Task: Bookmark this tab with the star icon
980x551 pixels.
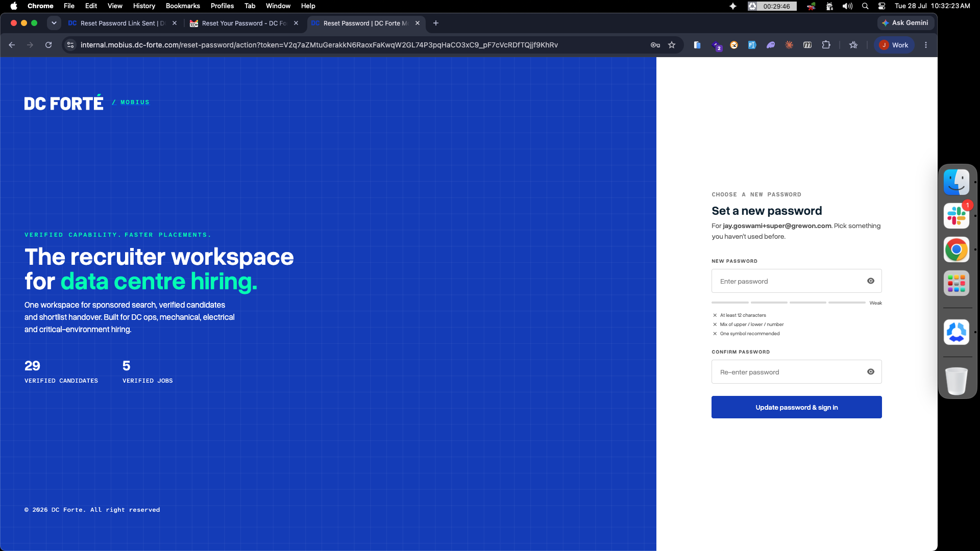Action: 672,45
